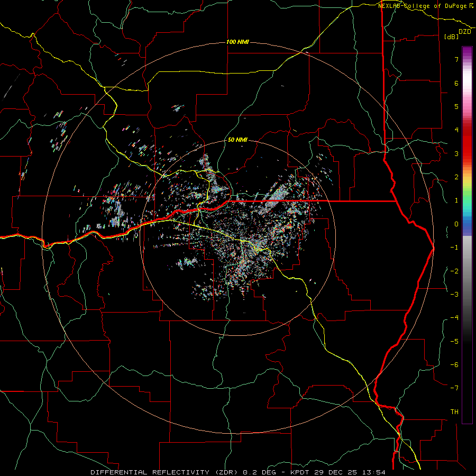Image resolution: width=476 pixels, height=476 pixels.
Task: Click the DIFFERENTIAL REFLECTIVITY caption text
Action: point(150,472)
